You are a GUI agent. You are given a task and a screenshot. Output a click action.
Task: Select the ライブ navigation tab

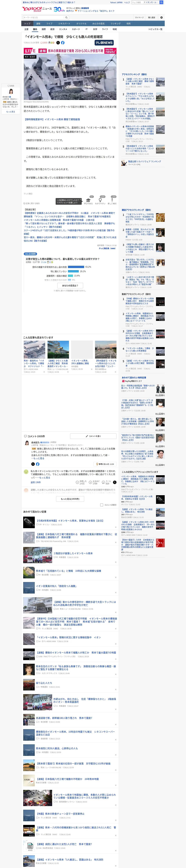point(49,24)
